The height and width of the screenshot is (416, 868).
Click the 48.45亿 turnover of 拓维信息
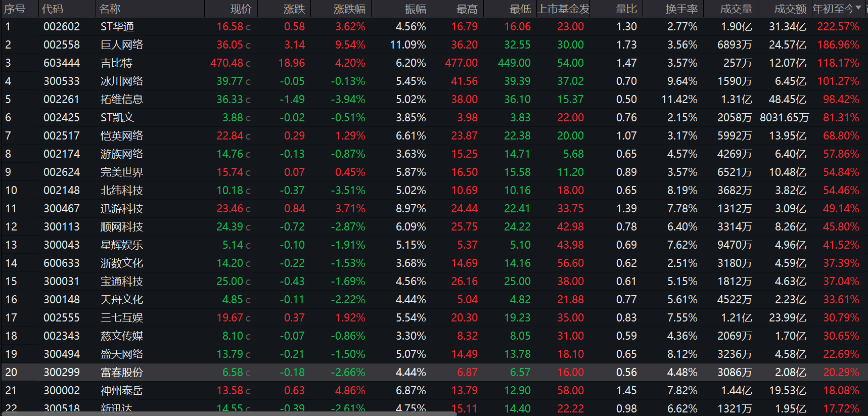788,99
